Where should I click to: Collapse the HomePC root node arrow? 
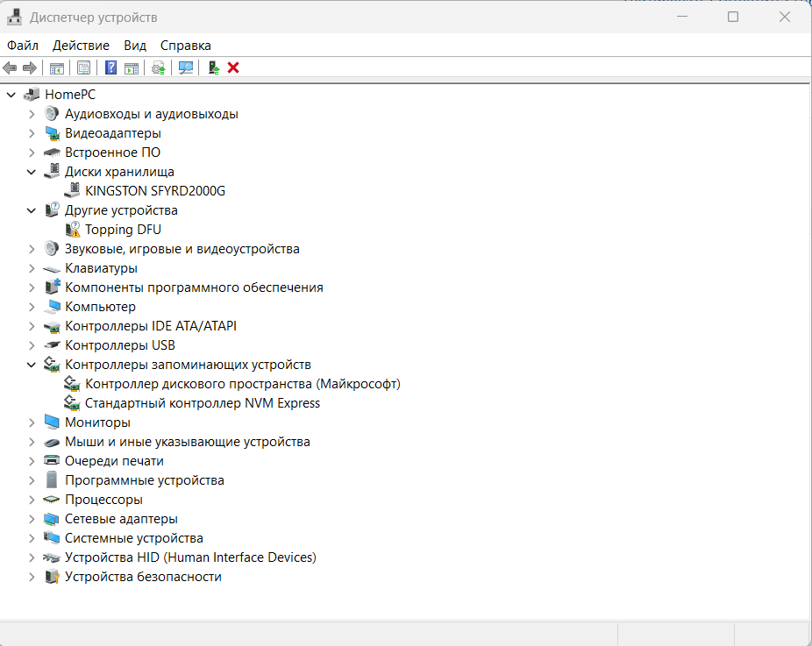point(11,95)
